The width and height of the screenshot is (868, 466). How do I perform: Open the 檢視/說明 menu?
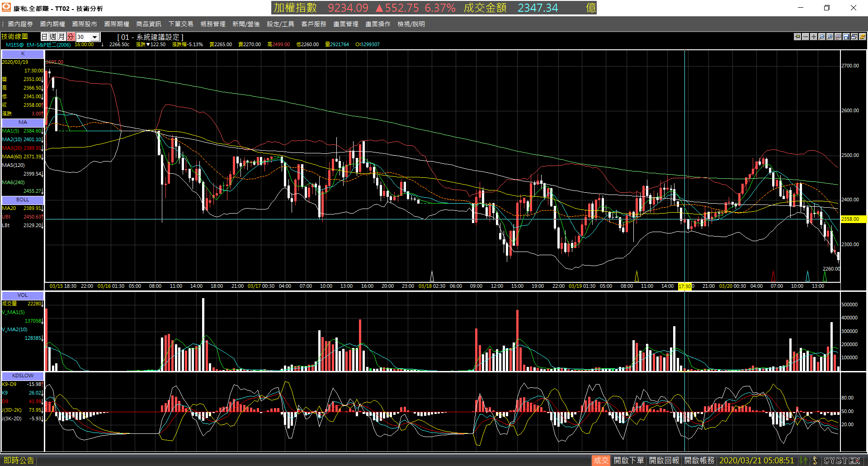[411, 24]
